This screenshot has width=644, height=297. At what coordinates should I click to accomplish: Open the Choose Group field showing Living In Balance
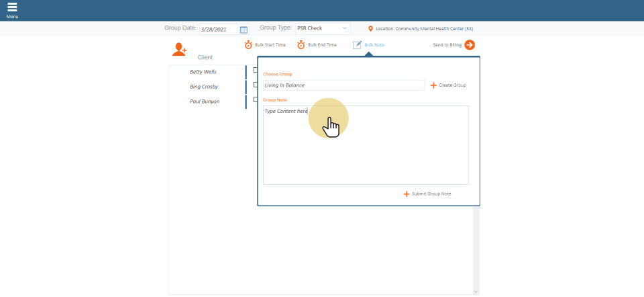click(x=343, y=85)
